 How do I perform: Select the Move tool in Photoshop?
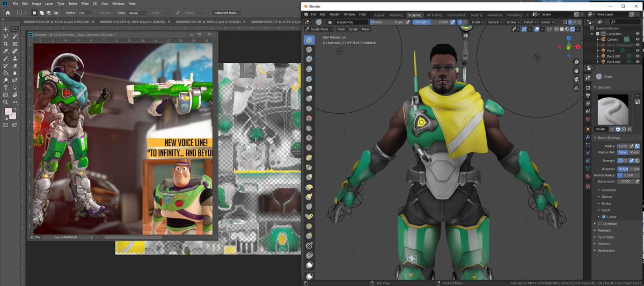click(x=6, y=29)
